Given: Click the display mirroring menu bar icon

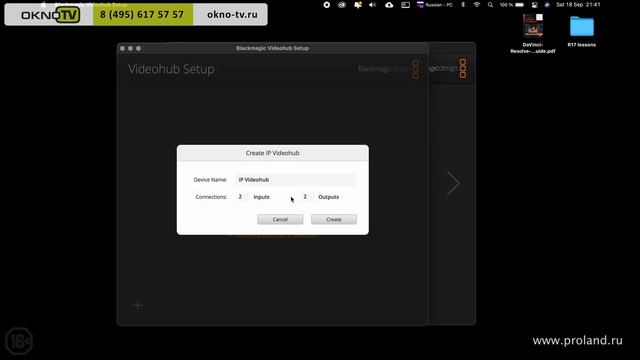Looking at the screenshot, I should click(405, 5).
